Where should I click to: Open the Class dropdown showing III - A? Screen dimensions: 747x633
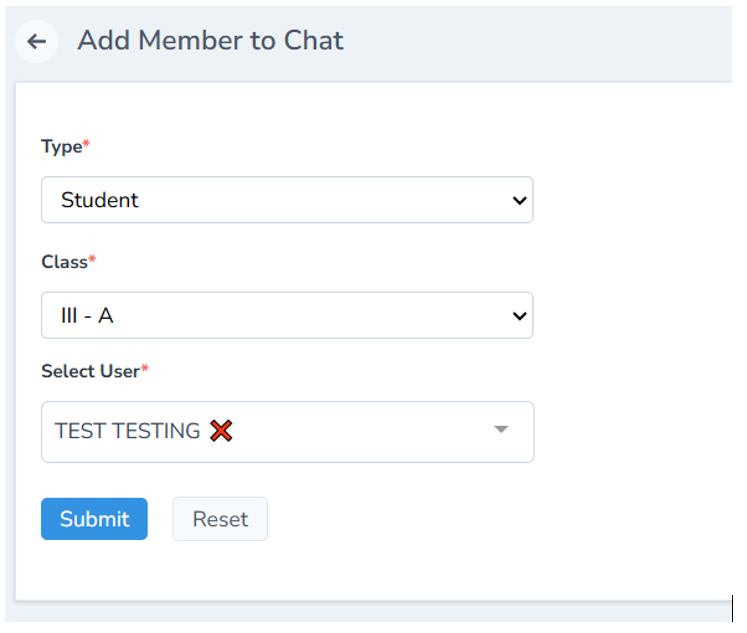[286, 316]
